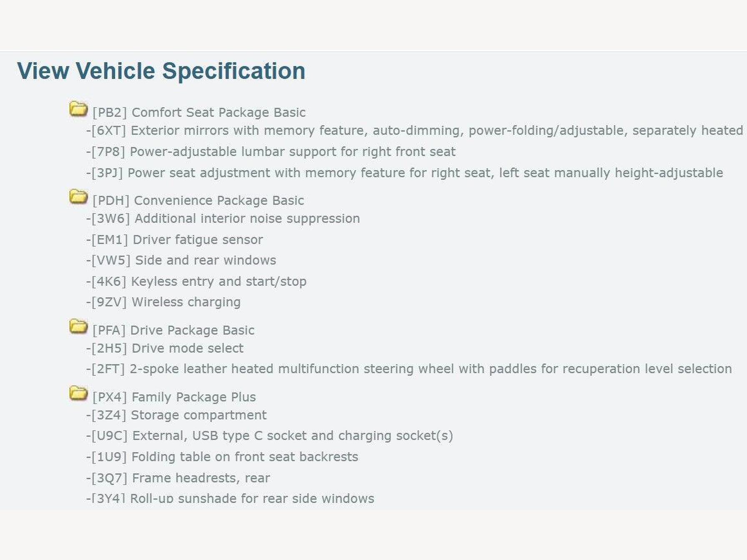Click the View Vehicle Specification heading

(x=161, y=71)
